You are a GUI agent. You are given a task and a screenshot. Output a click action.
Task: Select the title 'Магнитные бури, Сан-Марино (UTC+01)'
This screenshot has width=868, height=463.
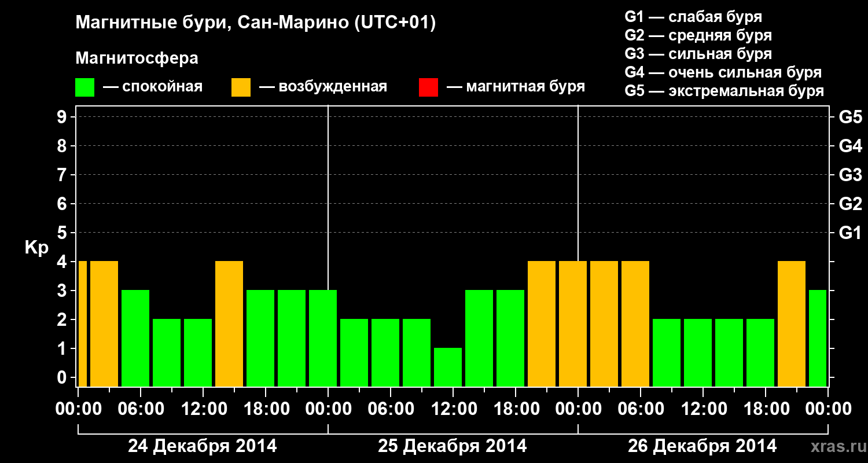[255, 23]
